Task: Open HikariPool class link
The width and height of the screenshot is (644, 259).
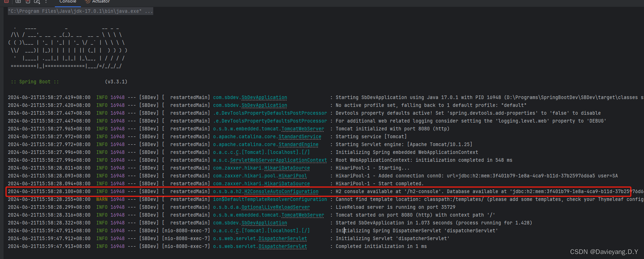Action: click(293, 176)
